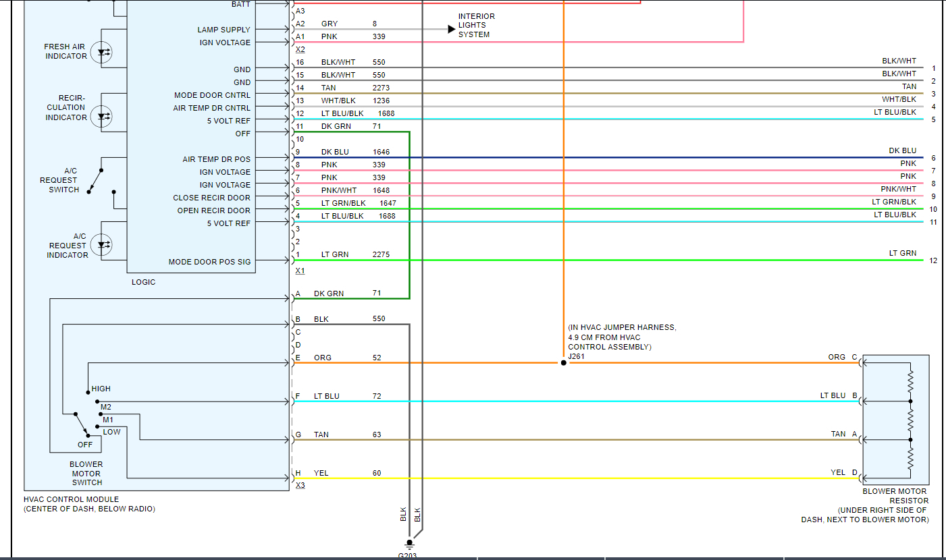The image size is (946, 560).
Task: Open the X1 connector label
Action: (x=300, y=271)
